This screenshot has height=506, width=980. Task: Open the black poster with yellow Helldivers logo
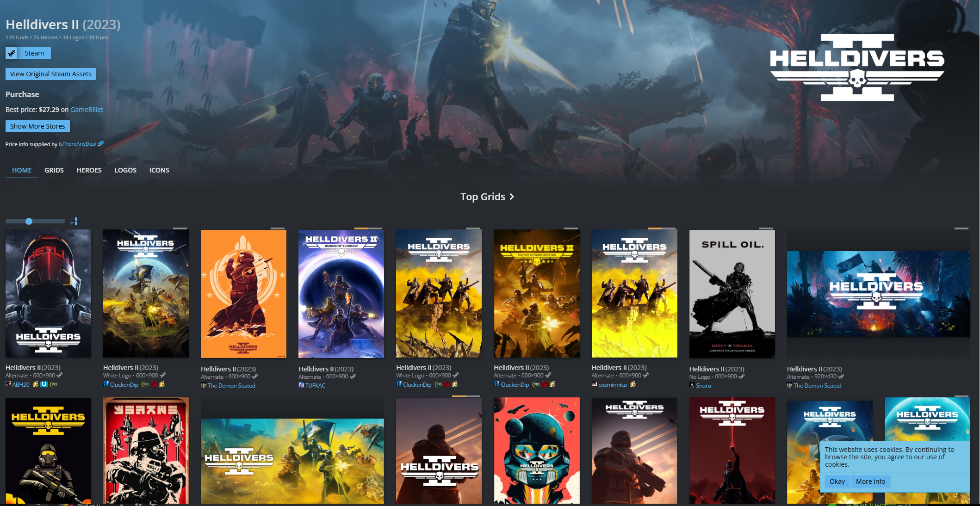pos(48,450)
